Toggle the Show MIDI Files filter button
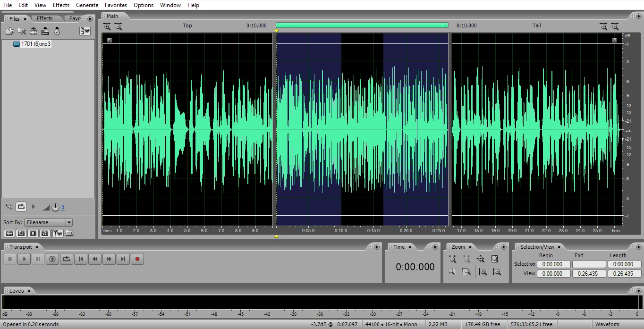Viewport: 644px width, 329px height. coord(45,233)
